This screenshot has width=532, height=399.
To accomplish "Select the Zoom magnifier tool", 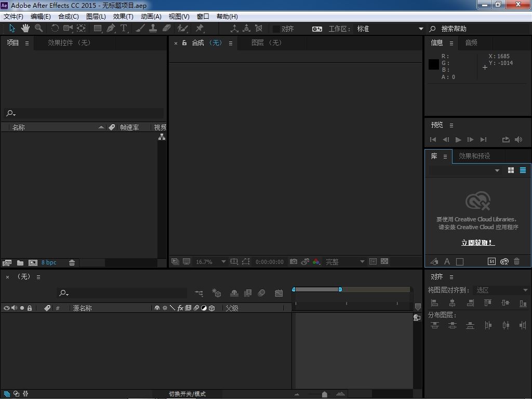I will (38, 28).
